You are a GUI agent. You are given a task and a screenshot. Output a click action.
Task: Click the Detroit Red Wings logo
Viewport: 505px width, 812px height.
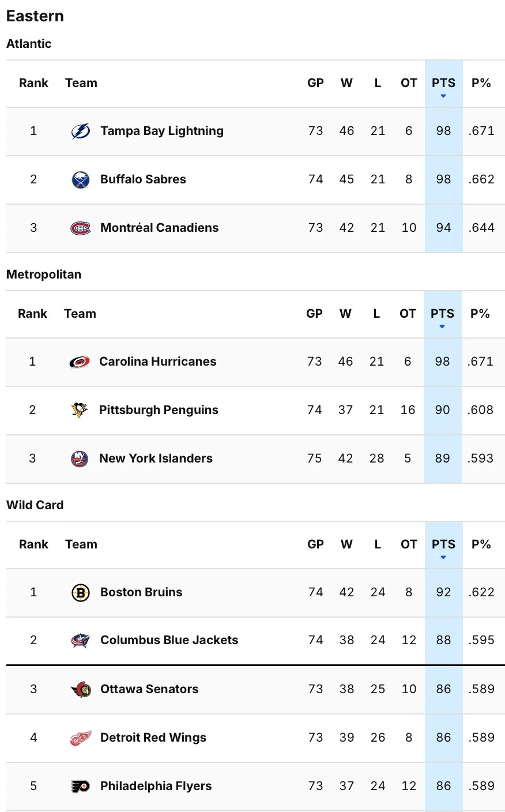tap(81, 738)
